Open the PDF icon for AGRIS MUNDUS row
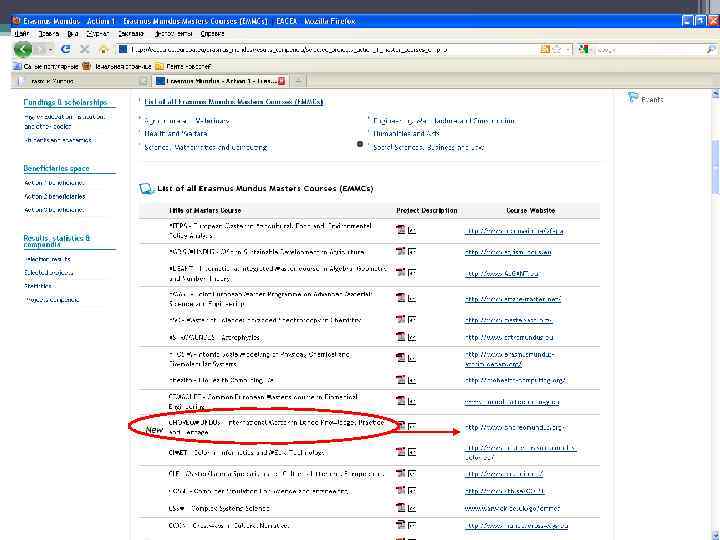 tap(400, 251)
